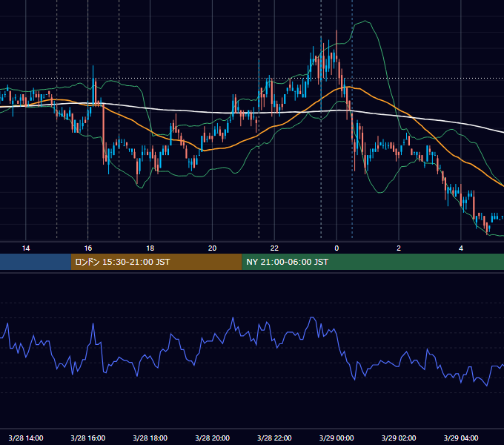Image resolution: width=504 pixels, height=445 pixels.
Task: Click the 3/28 20:00 date label
Action: pos(212,438)
